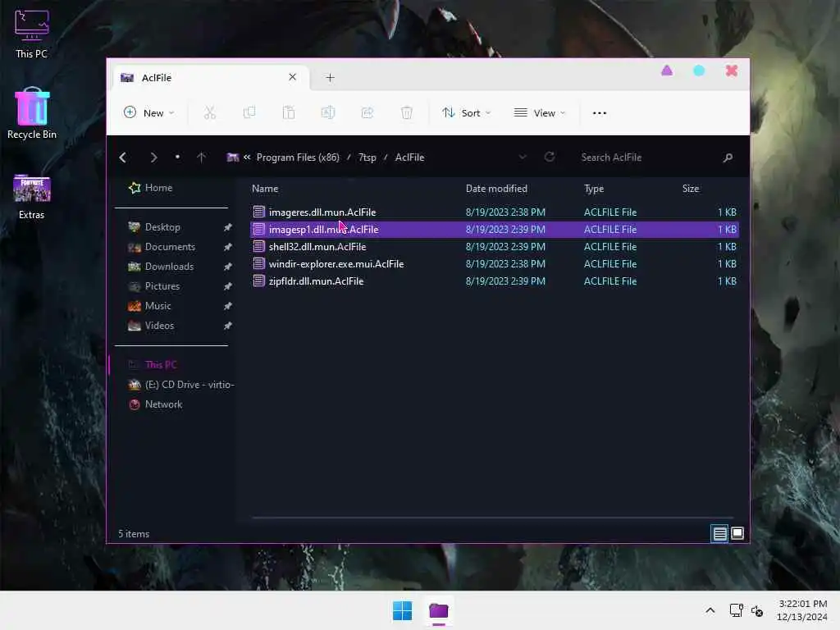The height and width of the screenshot is (630, 840).
Task: Navigate to 7tsp breadcrumb
Action: point(367,157)
